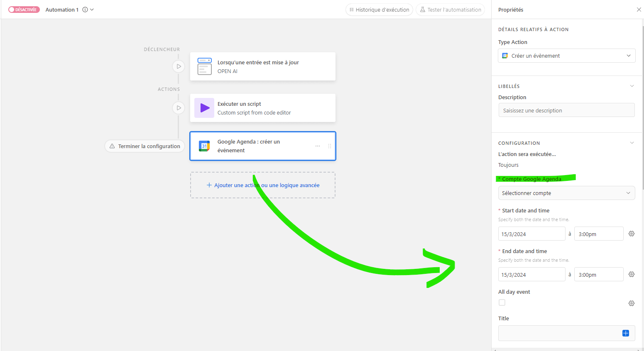Open Historique d'exécution

tap(379, 10)
